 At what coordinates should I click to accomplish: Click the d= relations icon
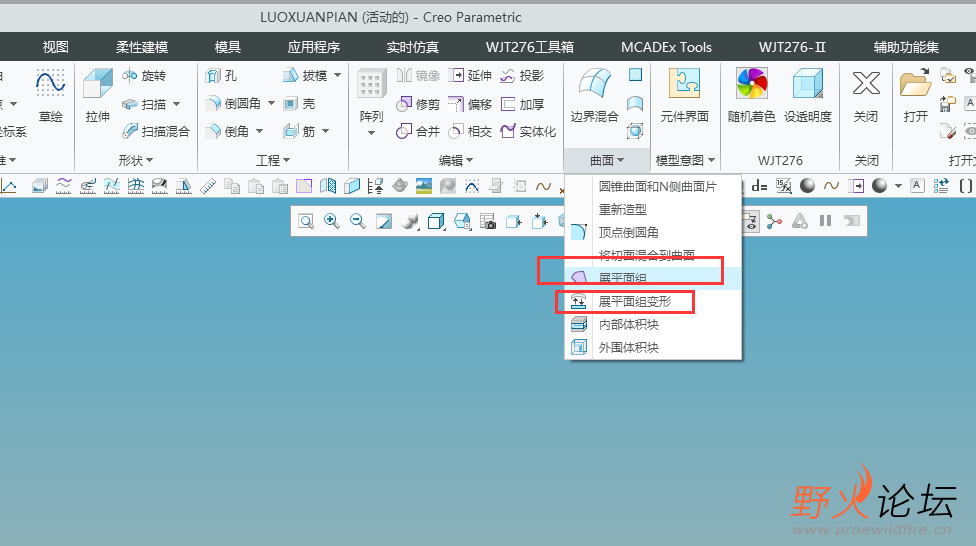[x=759, y=186]
